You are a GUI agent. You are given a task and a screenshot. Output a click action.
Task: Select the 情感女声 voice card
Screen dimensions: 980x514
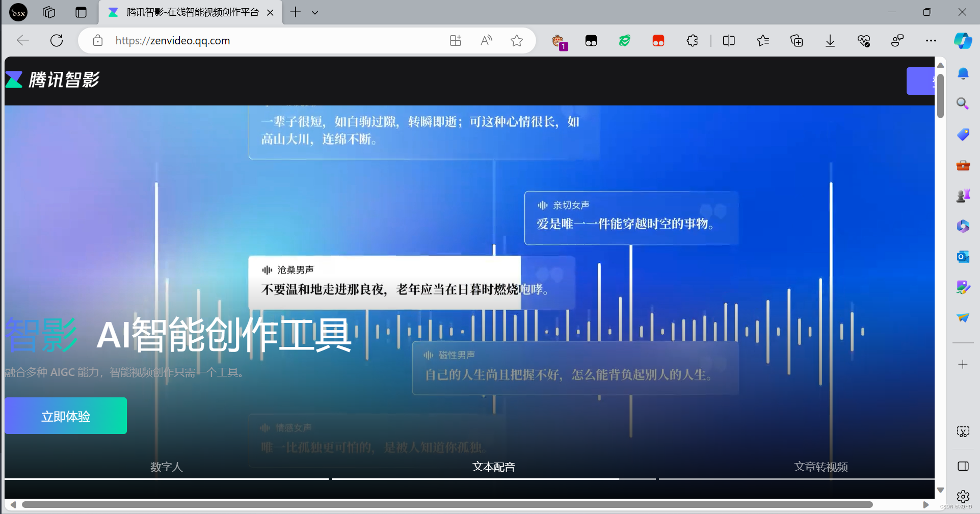(x=377, y=440)
